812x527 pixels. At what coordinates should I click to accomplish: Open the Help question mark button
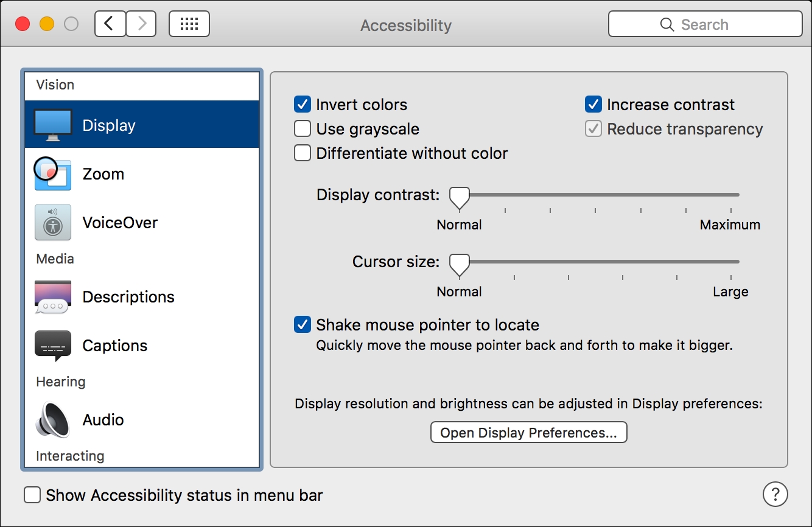point(775,494)
